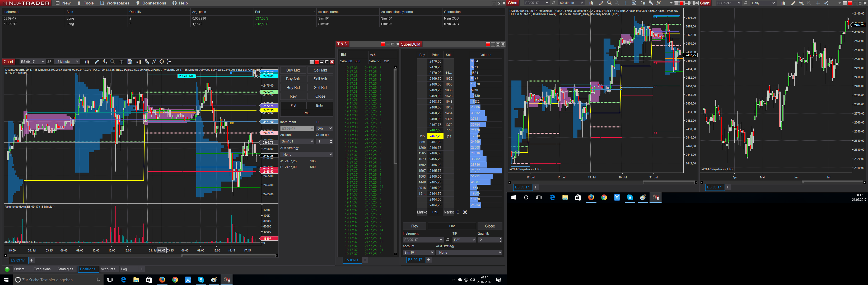Click red link swatch in SuperDOM title bar
Image resolution: width=868 pixels, height=285 pixels.
pos(488,44)
